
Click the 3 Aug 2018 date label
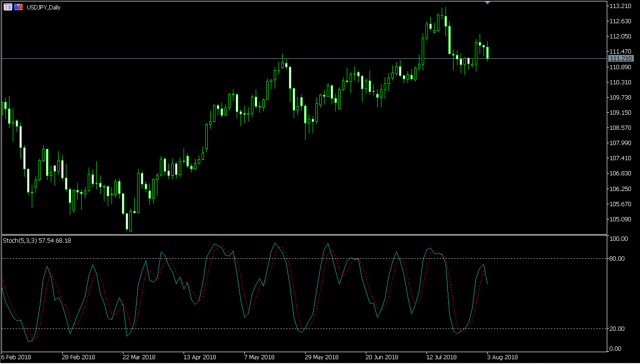502,357
